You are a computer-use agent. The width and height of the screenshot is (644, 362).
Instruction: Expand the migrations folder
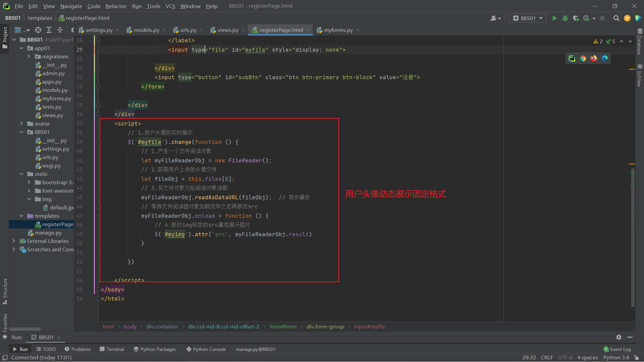(29, 57)
